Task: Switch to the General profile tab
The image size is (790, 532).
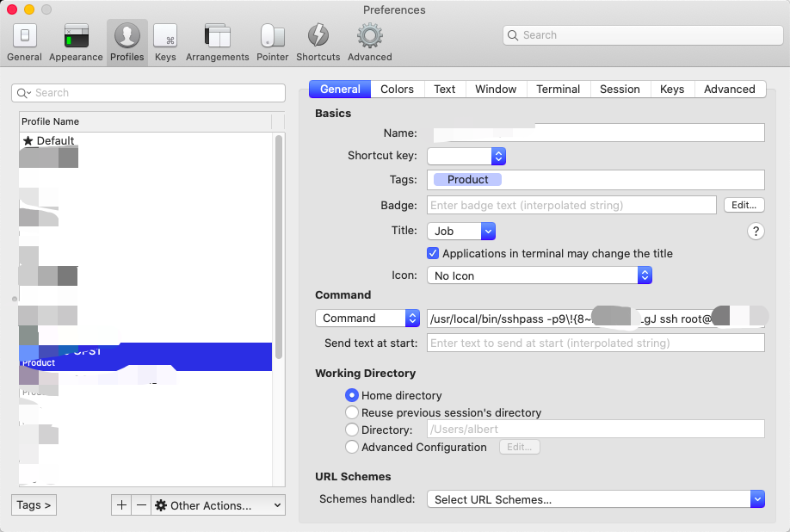Action: pyautogui.click(x=340, y=90)
